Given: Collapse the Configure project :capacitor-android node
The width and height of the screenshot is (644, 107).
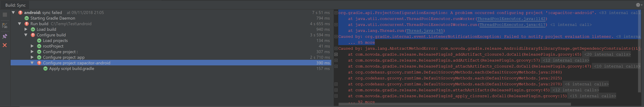Looking at the screenshot, I should click(32, 63).
